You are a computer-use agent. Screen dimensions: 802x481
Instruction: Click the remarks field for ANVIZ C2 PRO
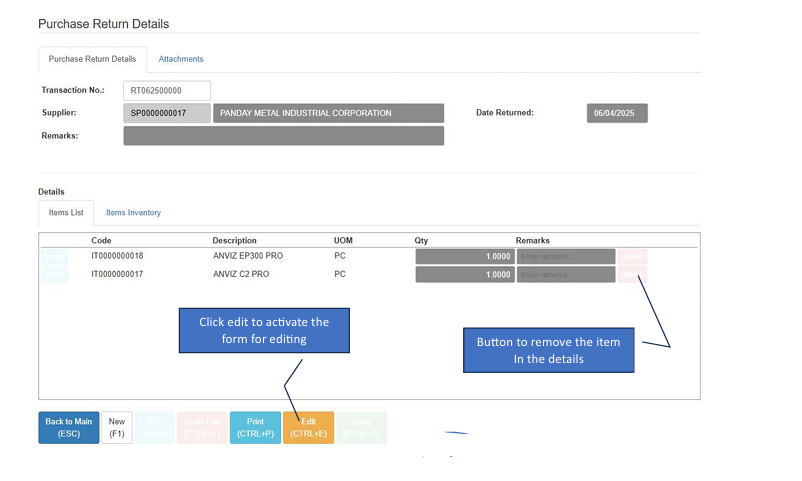[x=566, y=274]
